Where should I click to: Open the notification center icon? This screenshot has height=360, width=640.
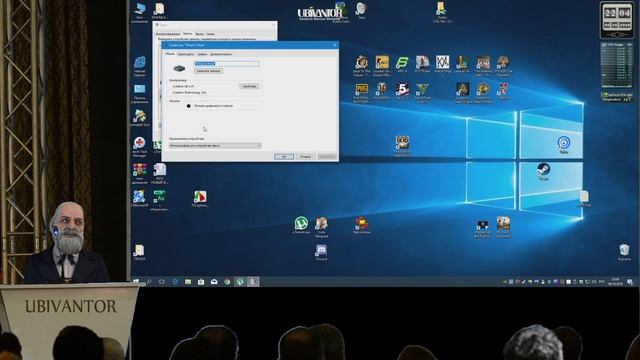point(630,282)
